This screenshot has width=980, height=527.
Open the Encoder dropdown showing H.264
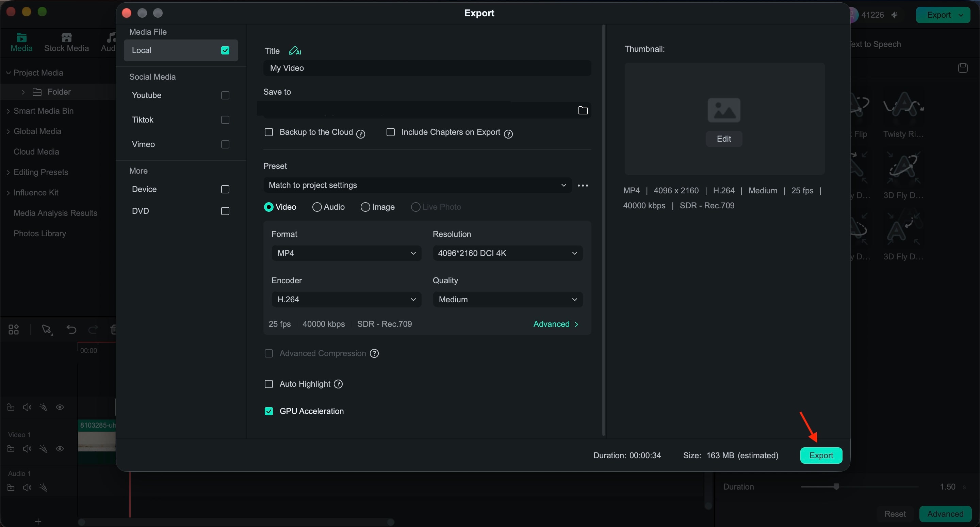[346, 300]
